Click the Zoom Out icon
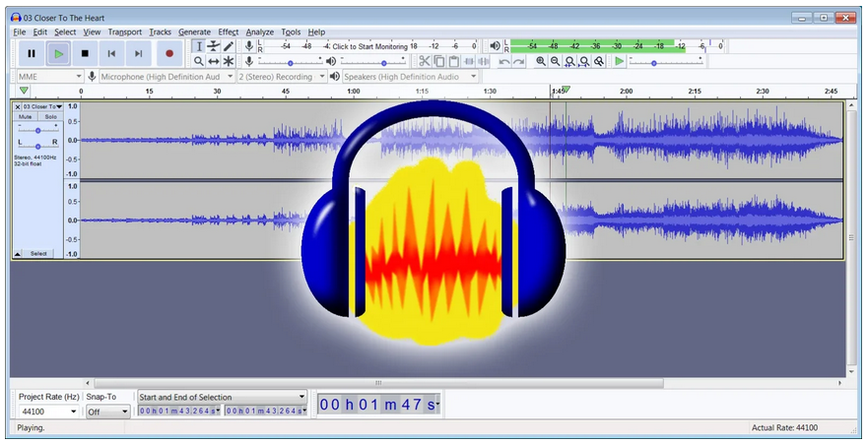This screenshot has width=868, height=443. (556, 61)
